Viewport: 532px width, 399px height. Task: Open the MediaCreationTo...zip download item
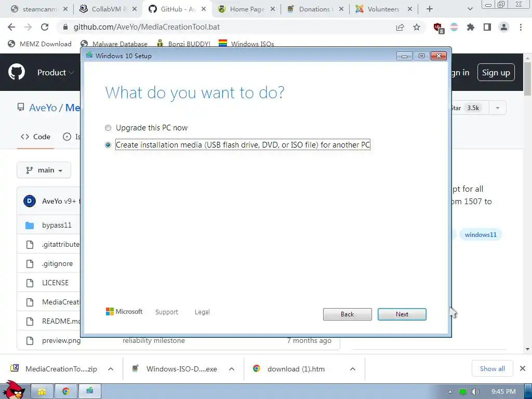54,369
